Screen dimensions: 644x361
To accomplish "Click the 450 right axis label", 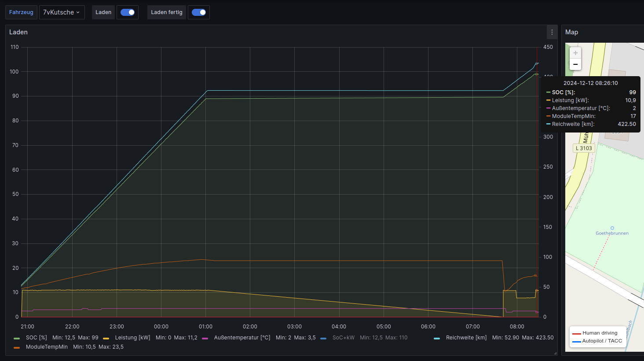I will [x=548, y=47].
